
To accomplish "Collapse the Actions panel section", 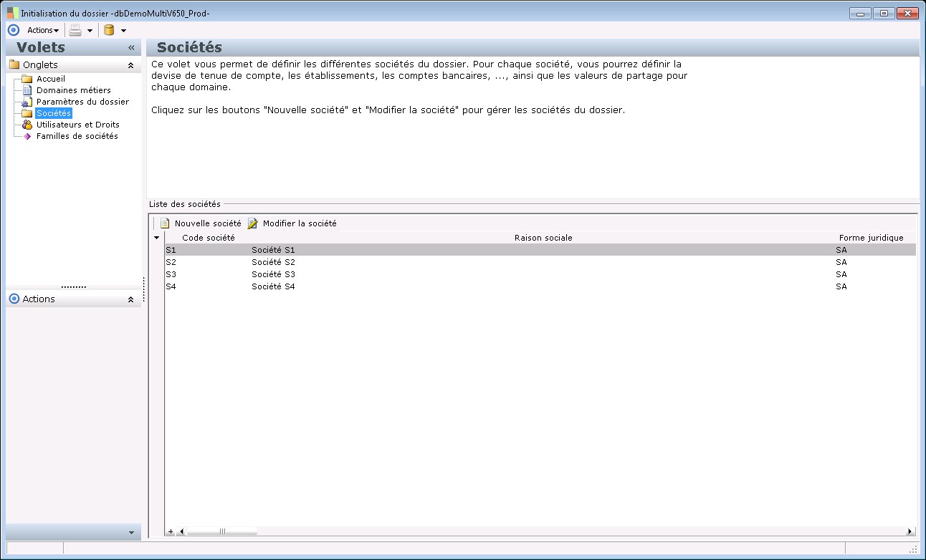I will [x=130, y=299].
